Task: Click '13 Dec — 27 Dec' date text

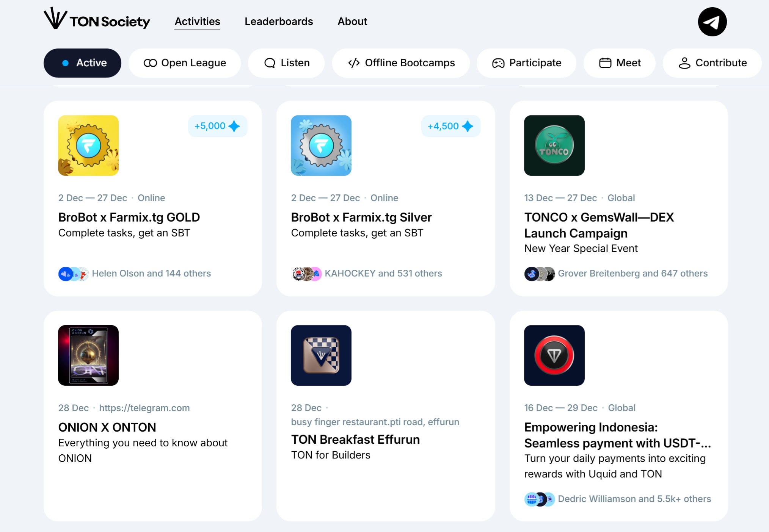Action: [560, 198]
